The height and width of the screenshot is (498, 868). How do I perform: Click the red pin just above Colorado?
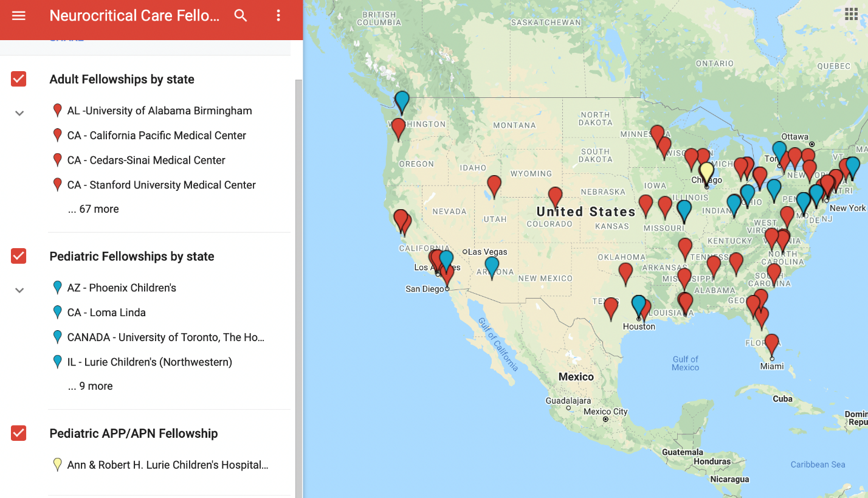pyautogui.click(x=555, y=199)
